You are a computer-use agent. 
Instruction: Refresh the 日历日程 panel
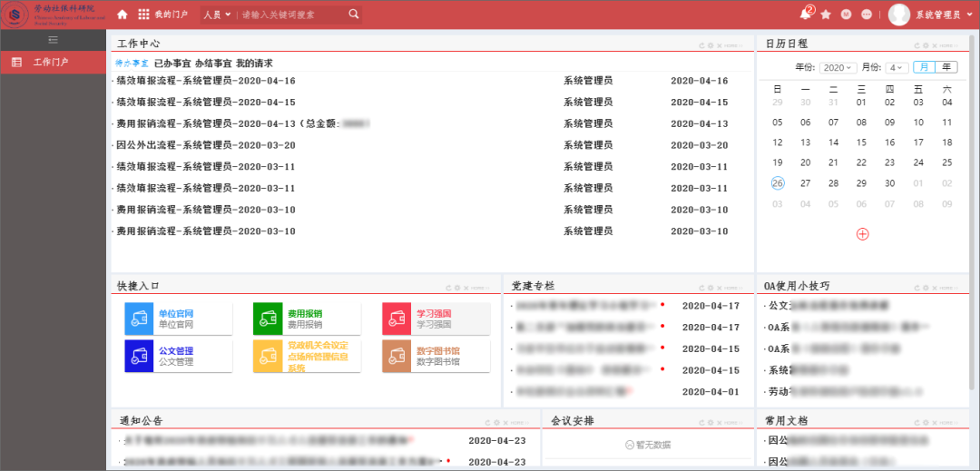point(916,45)
